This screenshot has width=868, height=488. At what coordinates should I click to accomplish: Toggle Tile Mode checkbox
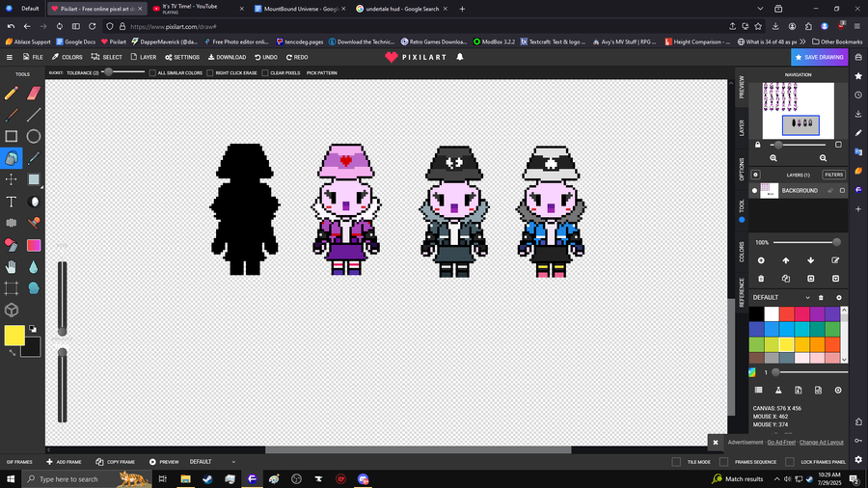point(676,462)
